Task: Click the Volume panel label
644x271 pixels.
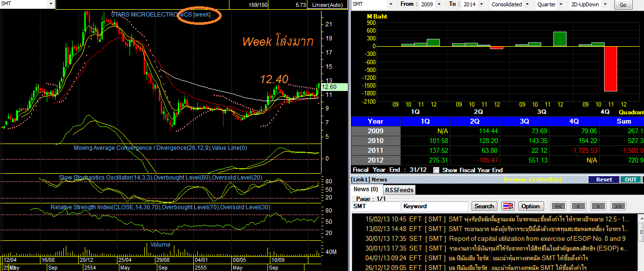Action: (x=160, y=244)
